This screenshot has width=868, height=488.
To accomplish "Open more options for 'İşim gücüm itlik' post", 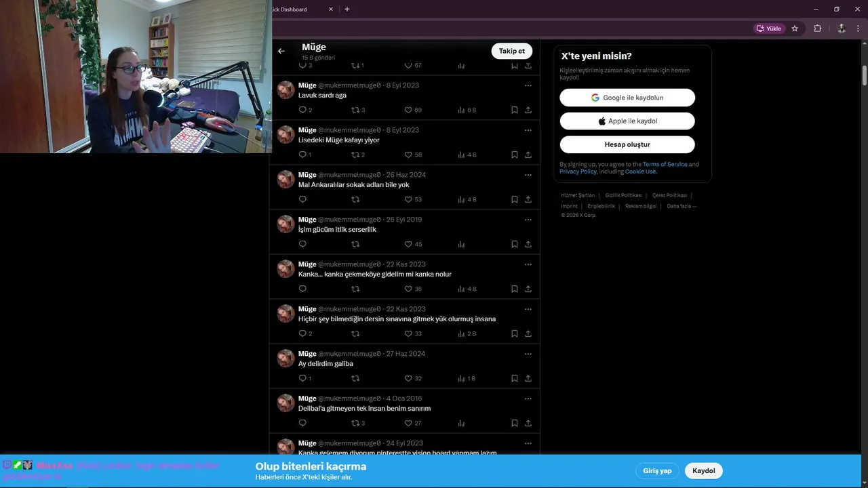I will (x=528, y=220).
